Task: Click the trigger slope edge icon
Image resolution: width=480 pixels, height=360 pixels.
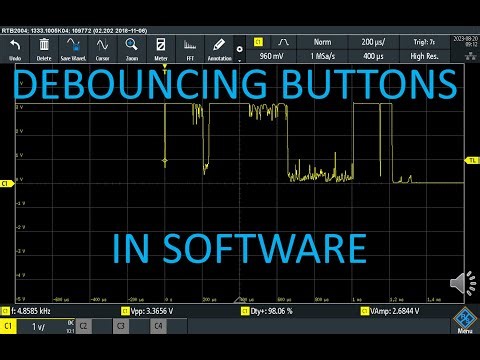Action: [283, 42]
